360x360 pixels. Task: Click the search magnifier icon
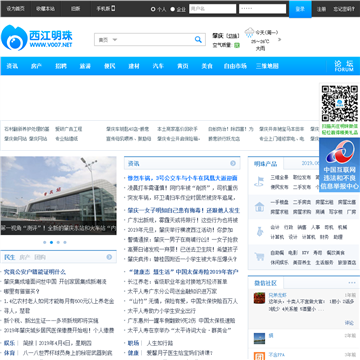[x=198, y=40]
